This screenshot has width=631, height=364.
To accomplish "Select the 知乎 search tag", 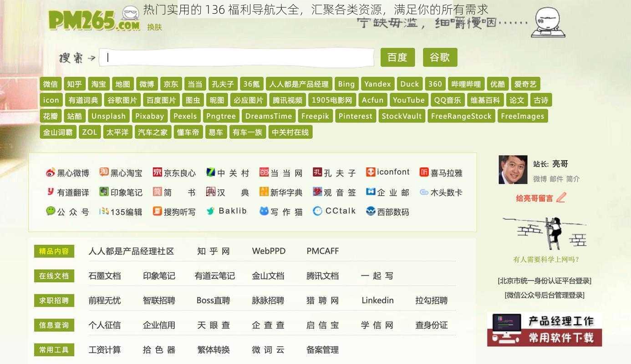I will coord(74,84).
